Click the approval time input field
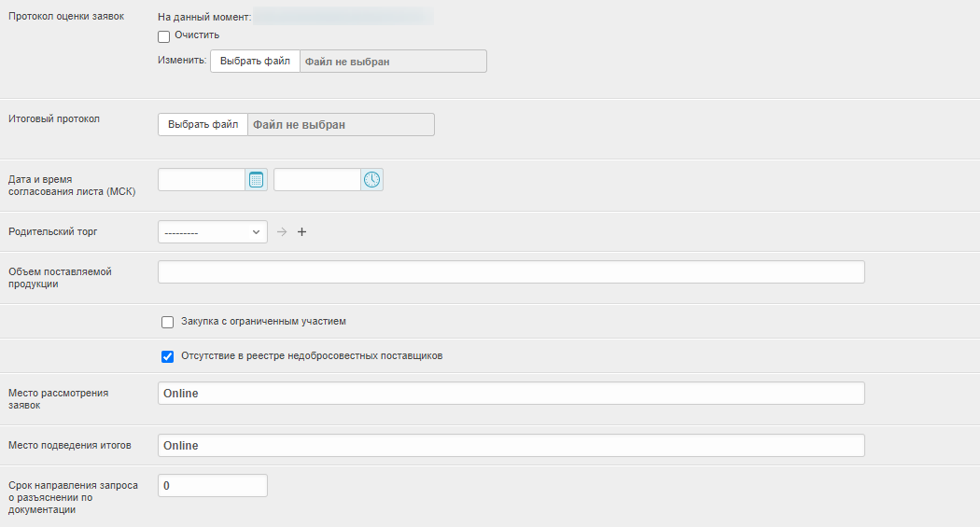Image resolution: width=980 pixels, height=527 pixels. [x=317, y=180]
